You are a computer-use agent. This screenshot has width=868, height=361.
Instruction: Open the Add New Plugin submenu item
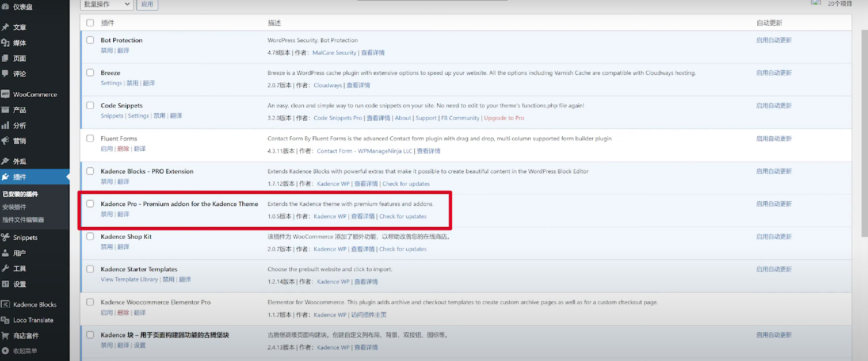coord(14,207)
